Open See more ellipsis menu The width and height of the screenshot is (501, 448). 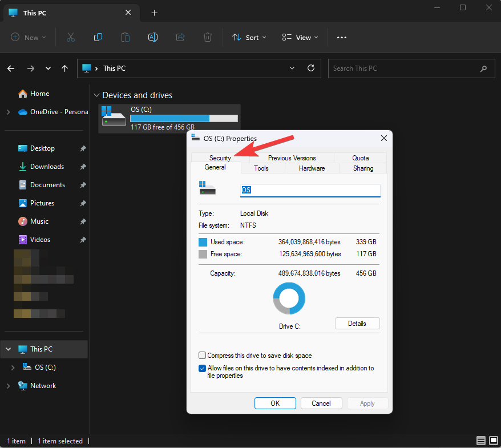[x=342, y=38]
